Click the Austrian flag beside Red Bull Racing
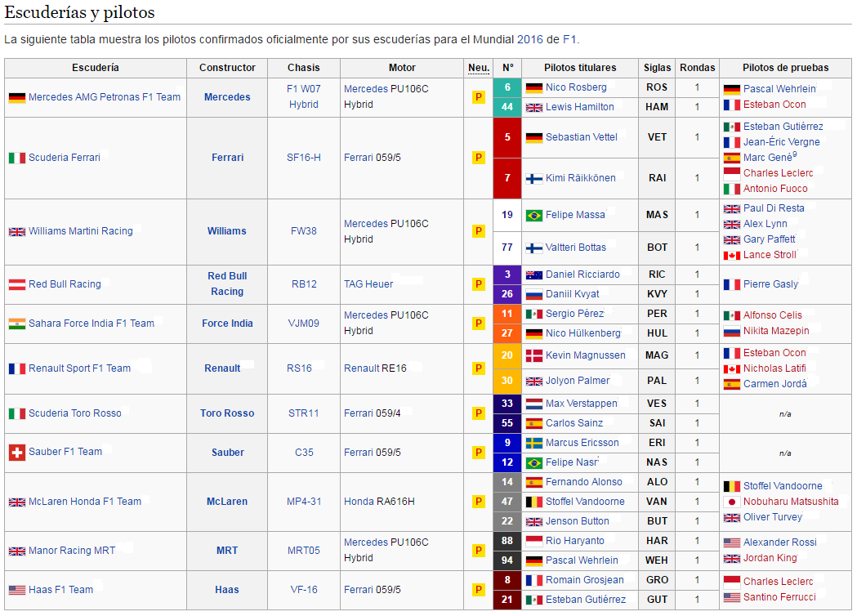This screenshot has height=616, width=857. click(17, 285)
